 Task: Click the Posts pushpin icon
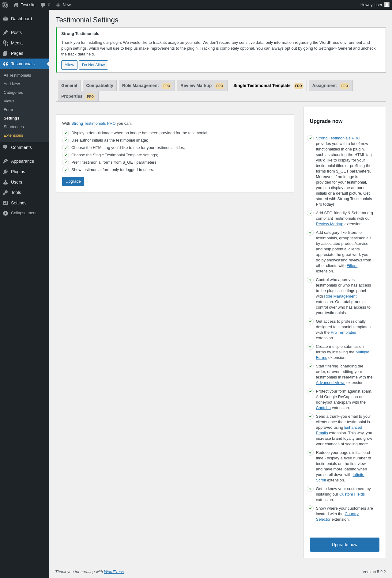coord(6,32)
